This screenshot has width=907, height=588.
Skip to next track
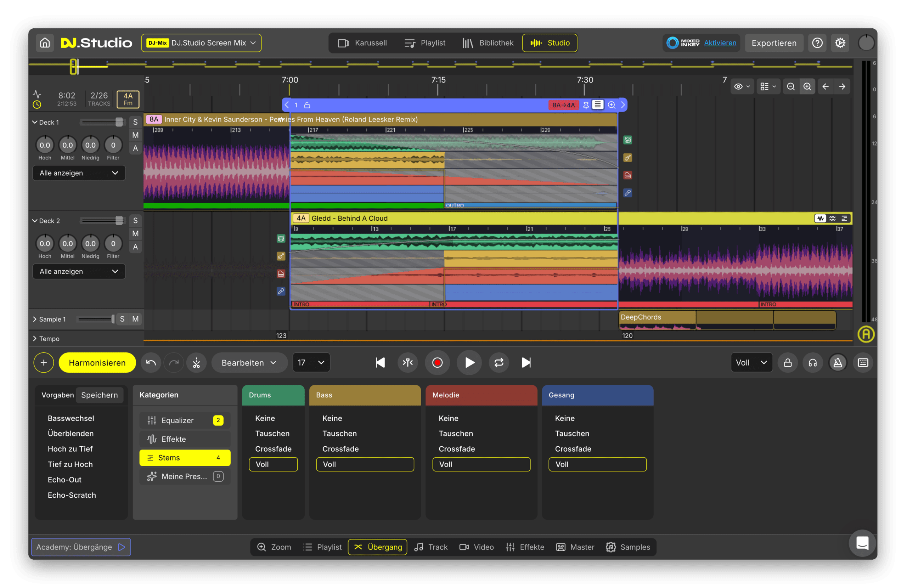526,362
